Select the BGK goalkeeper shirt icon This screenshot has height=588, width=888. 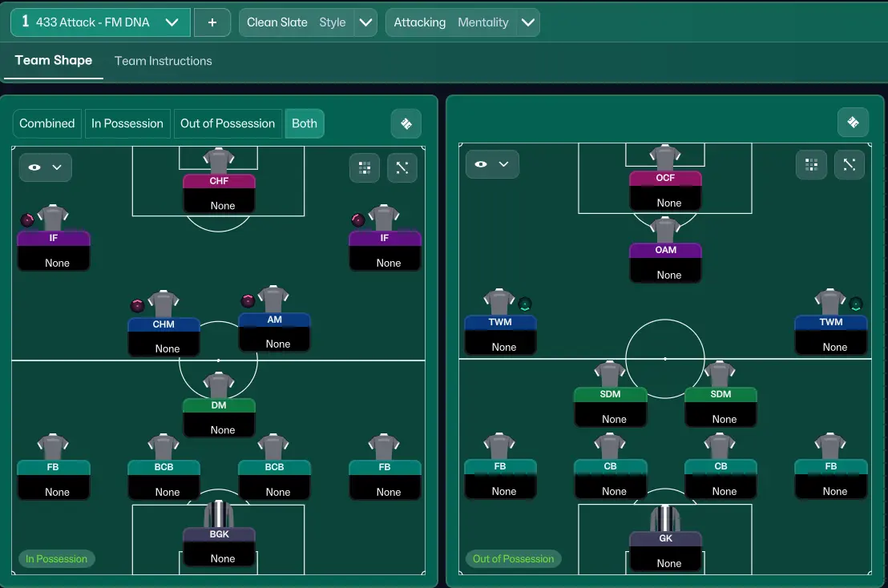pyautogui.click(x=219, y=513)
